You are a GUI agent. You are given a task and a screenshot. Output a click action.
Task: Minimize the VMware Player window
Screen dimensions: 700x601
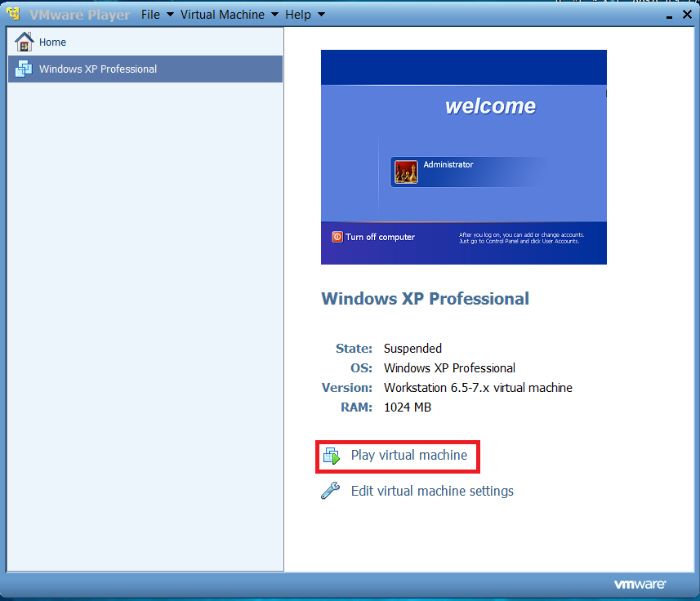(669, 16)
